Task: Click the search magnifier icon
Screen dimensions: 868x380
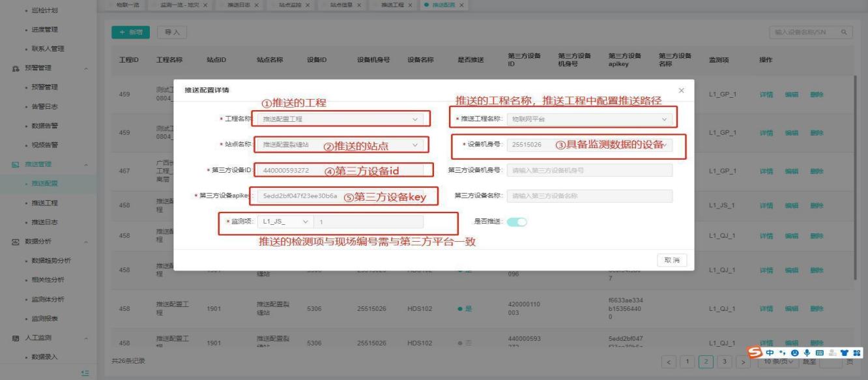Action: coord(843,32)
